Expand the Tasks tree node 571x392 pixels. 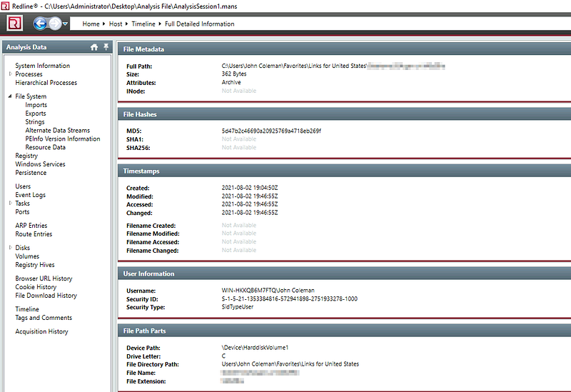point(11,203)
